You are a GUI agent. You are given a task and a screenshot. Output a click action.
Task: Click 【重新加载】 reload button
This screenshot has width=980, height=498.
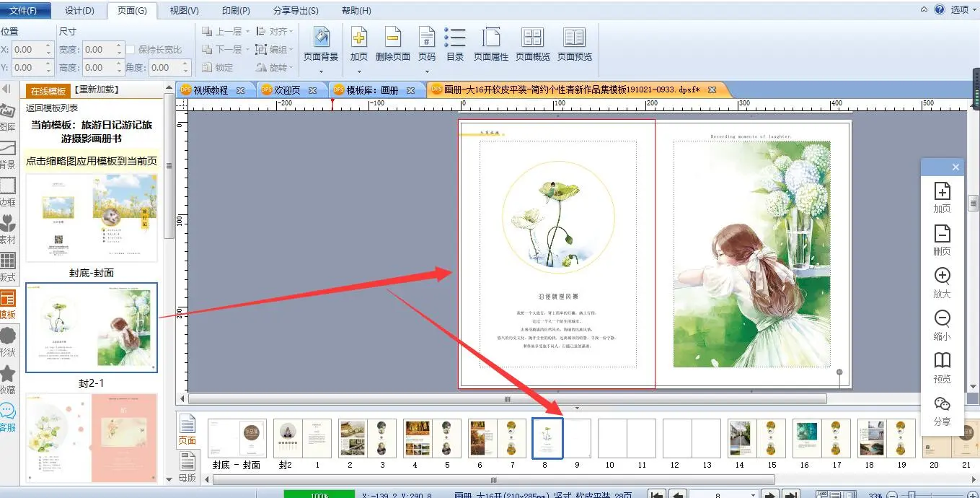(96, 90)
